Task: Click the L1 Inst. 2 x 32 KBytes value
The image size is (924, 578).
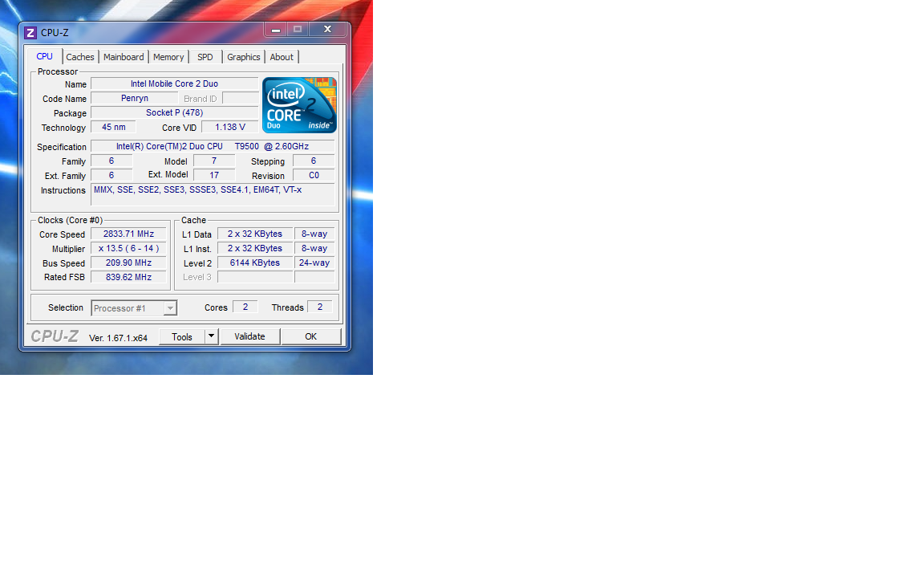Action: click(x=255, y=249)
